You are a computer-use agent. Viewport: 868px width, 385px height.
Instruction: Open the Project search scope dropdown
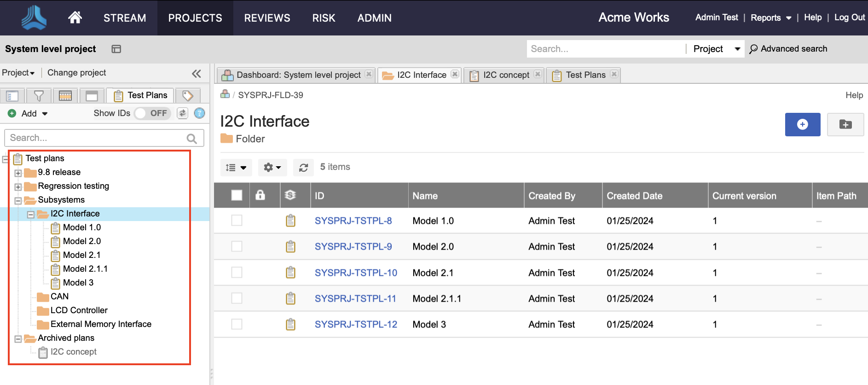click(x=716, y=49)
